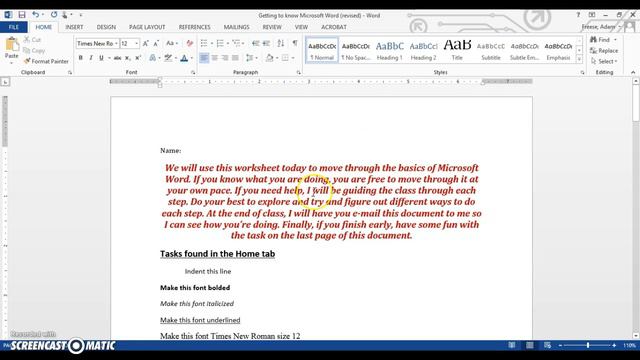Toggle Bold formatting
The image size is (640, 360).
click(x=80, y=58)
